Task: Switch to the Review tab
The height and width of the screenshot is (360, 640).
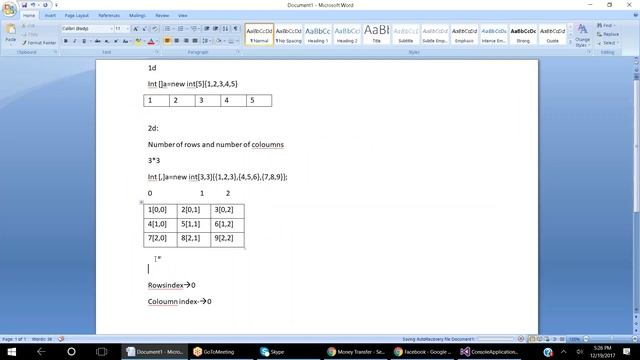Action: [x=162, y=16]
